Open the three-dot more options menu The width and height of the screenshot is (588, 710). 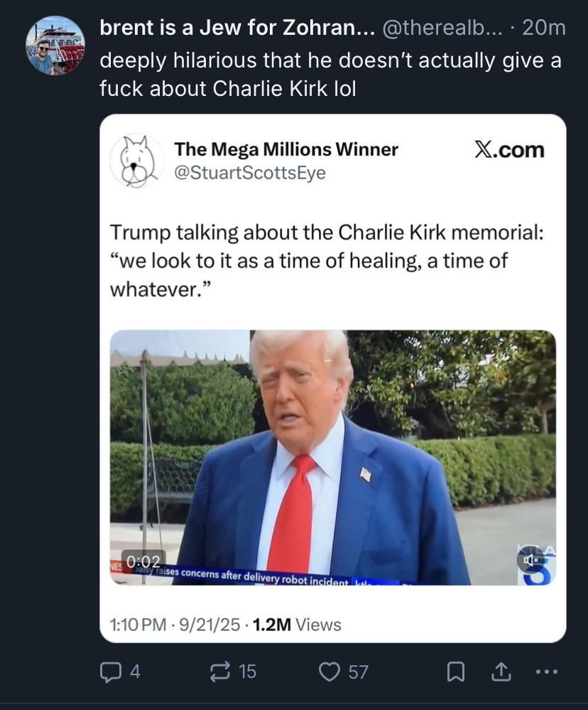[546, 672]
